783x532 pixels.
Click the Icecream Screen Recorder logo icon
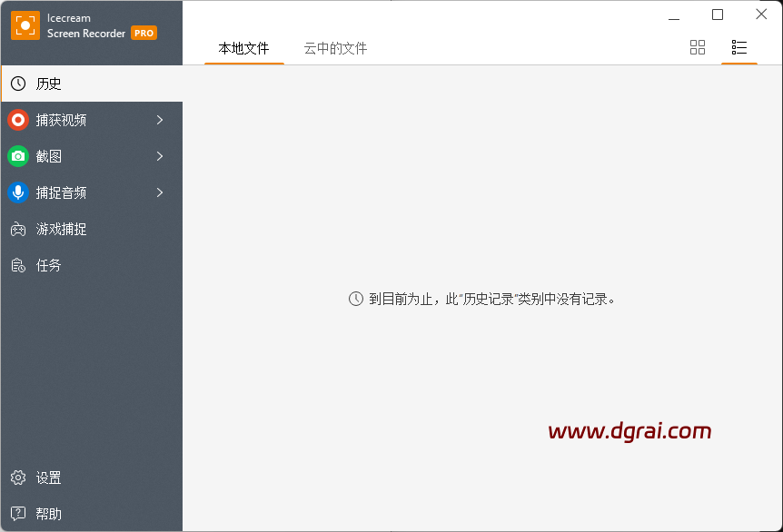(25, 25)
